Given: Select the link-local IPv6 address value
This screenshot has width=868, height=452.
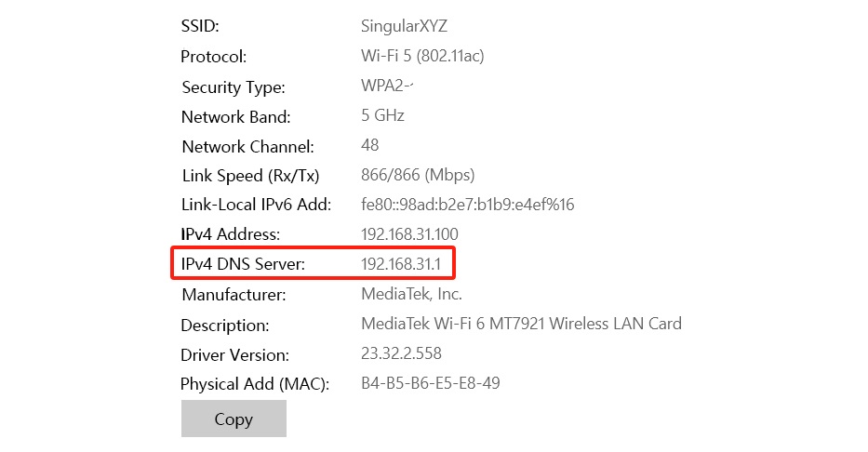Looking at the screenshot, I should [467, 205].
